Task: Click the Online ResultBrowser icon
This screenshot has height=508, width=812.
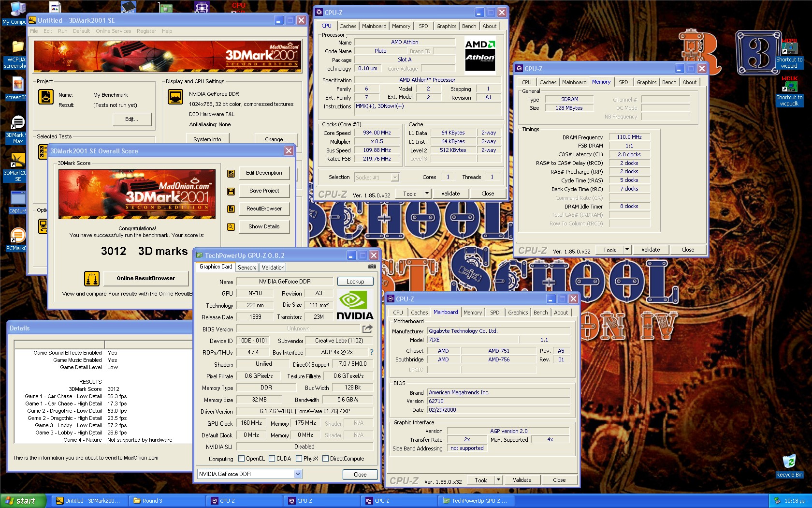Action: (x=92, y=279)
